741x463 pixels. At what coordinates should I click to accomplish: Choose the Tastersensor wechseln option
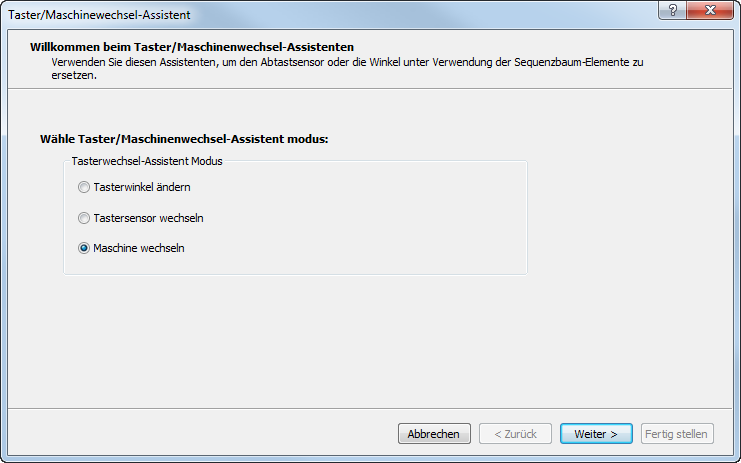pos(84,218)
